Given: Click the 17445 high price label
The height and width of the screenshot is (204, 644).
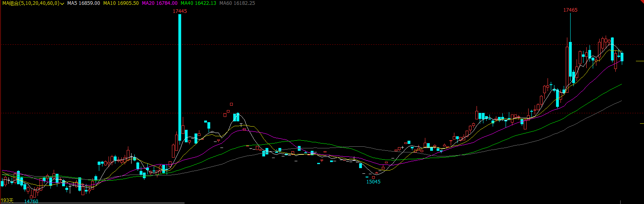Looking at the screenshot, I should point(180,11).
